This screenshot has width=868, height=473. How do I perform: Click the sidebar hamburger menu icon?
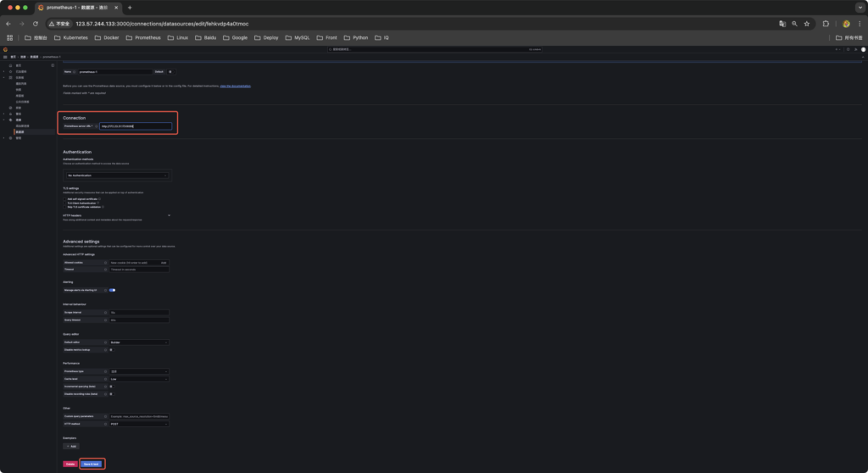point(5,57)
